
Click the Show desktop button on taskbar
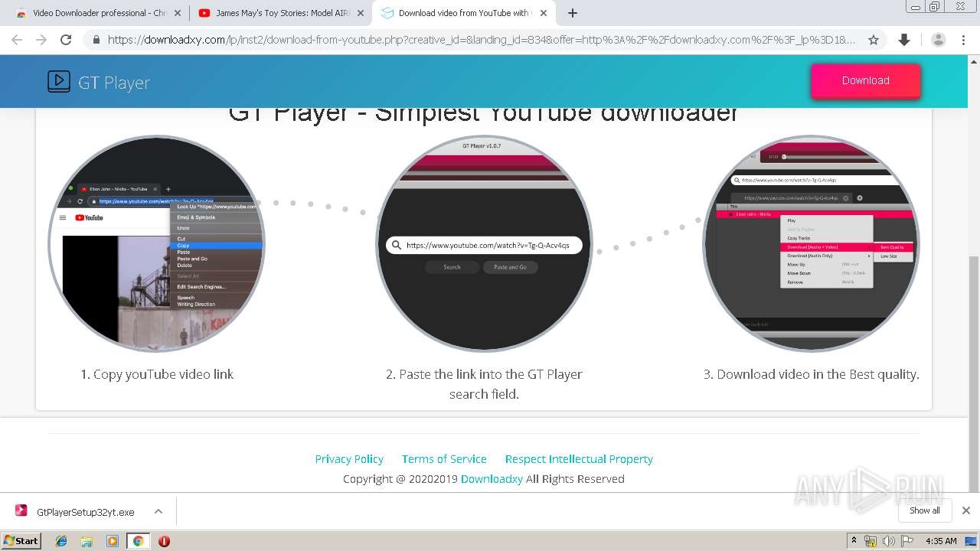(x=971, y=541)
